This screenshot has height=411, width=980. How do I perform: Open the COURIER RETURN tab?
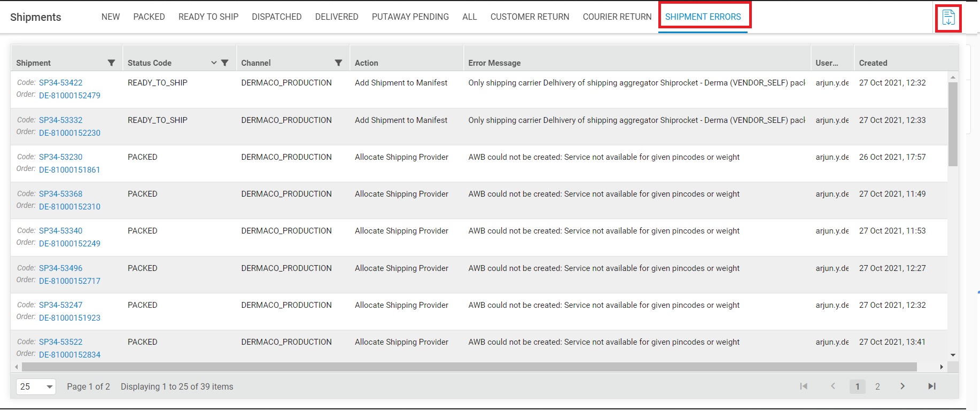(x=617, y=17)
